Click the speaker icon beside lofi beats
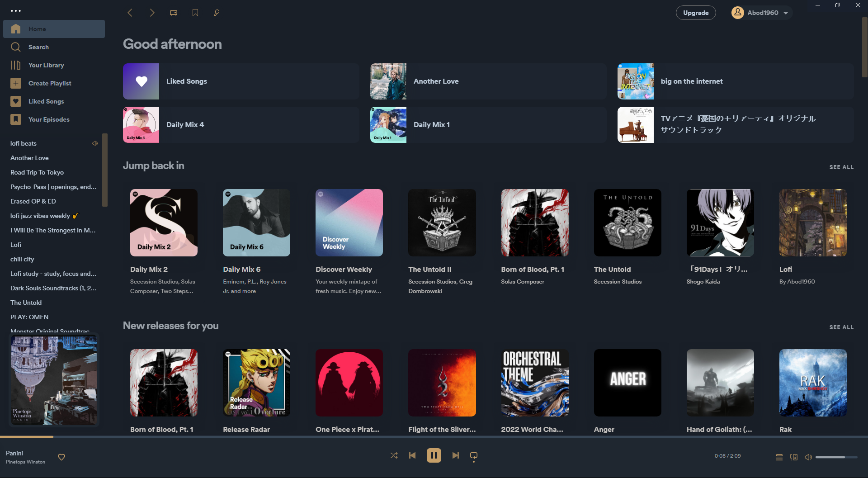The width and height of the screenshot is (868, 478). [x=95, y=143]
